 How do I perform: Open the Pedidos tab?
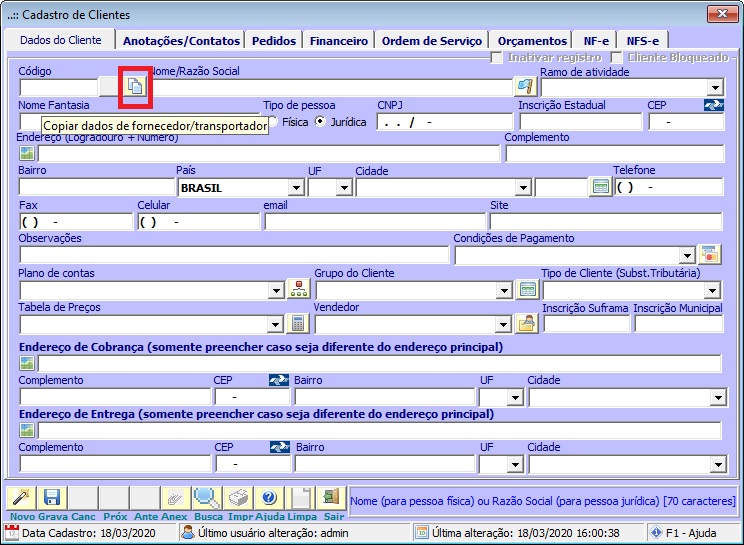click(x=274, y=41)
